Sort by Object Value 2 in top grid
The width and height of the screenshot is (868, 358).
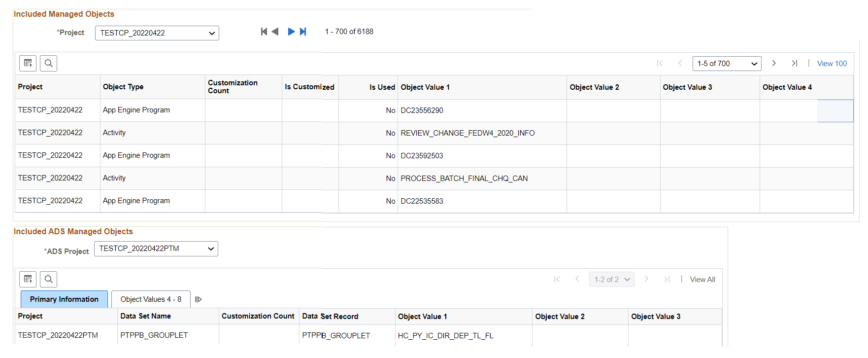[595, 87]
